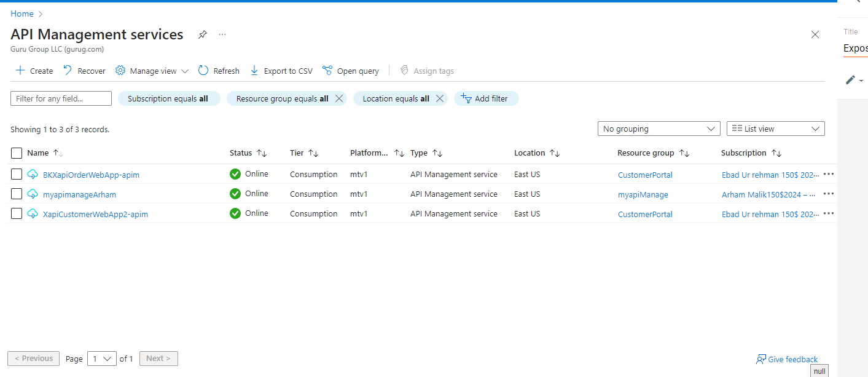The image size is (868, 377).
Task: Open the XapiCustomerWebApp2-apim service
Action: point(95,214)
